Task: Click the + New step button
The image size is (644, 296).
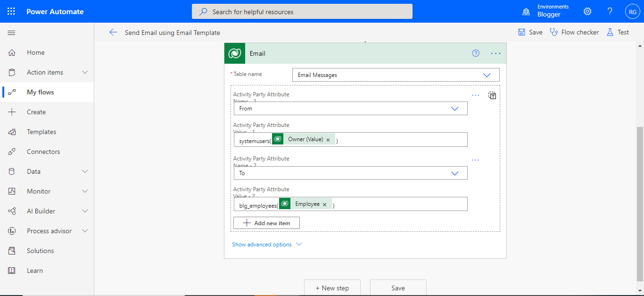Action: (332, 288)
